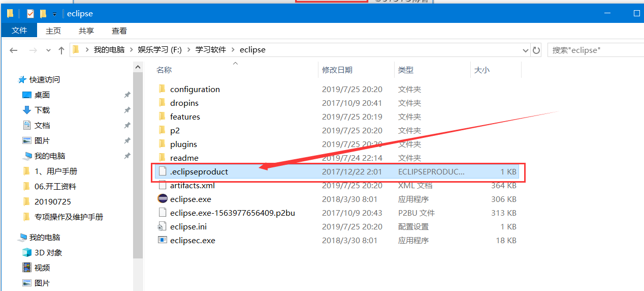Expand chevron after 我的电脑 in address bar

131,50
